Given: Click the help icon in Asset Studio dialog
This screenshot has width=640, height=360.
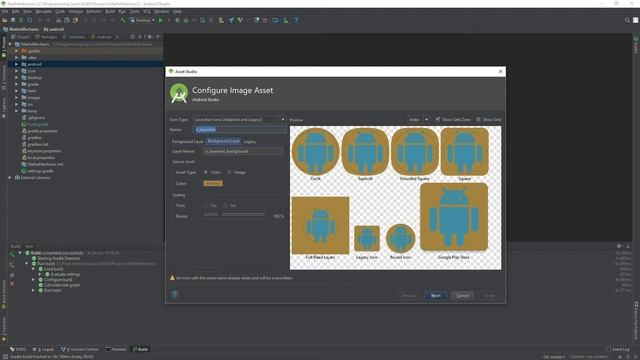Looking at the screenshot, I should [x=175, y=294].
